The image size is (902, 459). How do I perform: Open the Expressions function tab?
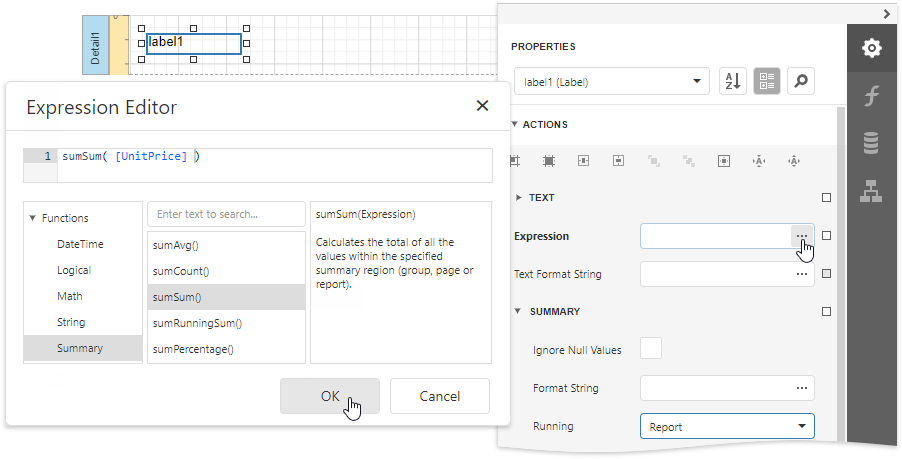872,96
